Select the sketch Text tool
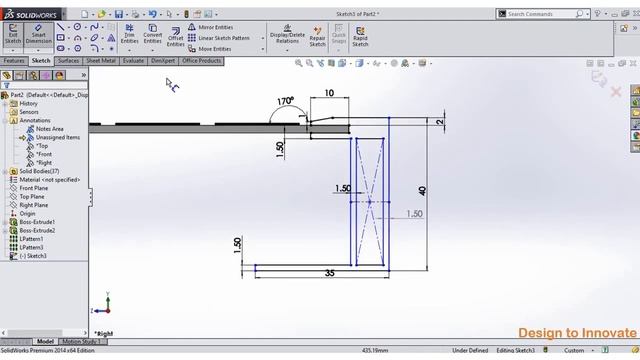The image size is (640, 360). pos(111,38)
